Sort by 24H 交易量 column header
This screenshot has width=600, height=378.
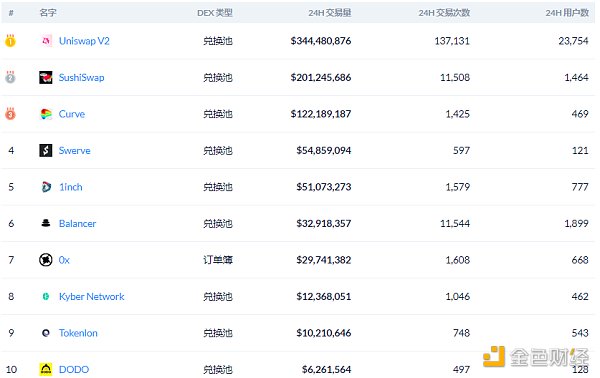pos(330,13)
